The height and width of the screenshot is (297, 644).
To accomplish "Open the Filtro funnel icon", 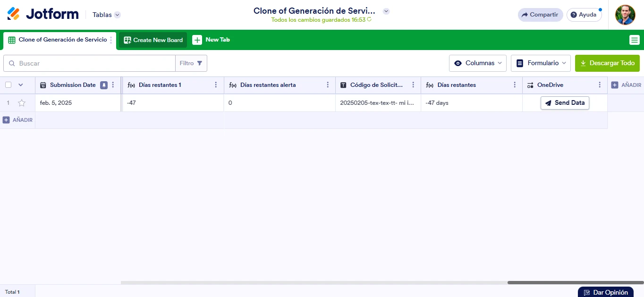I will coord(199,63).
